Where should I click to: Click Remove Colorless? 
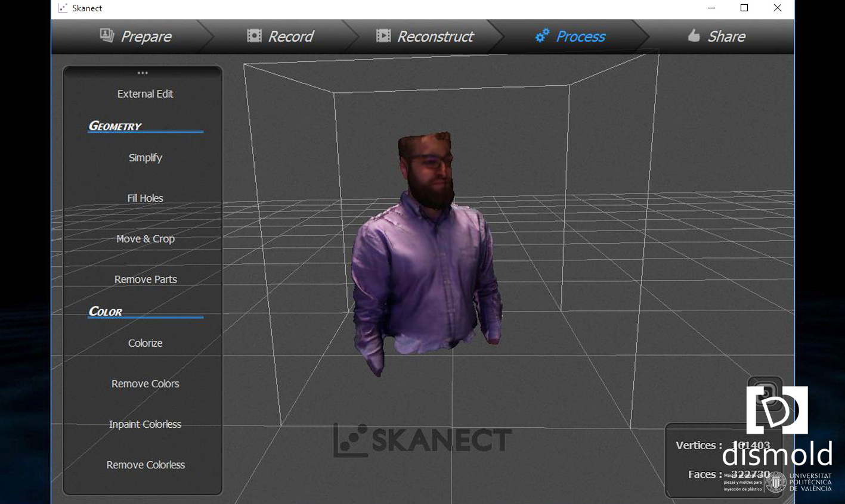pos(145,465)
